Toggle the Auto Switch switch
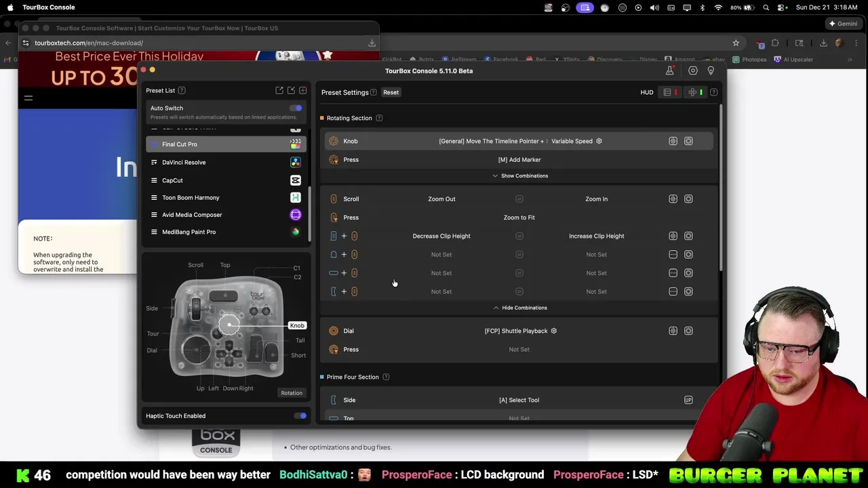Image resolution: width=868 pixels, height=488 pixels. (296, 108)
